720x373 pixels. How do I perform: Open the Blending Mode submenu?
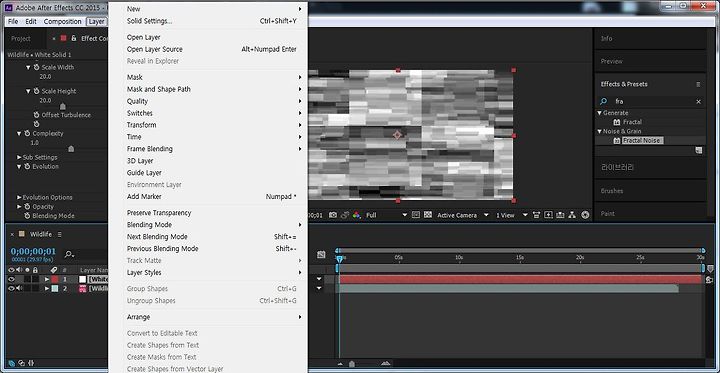coord(208,225)
